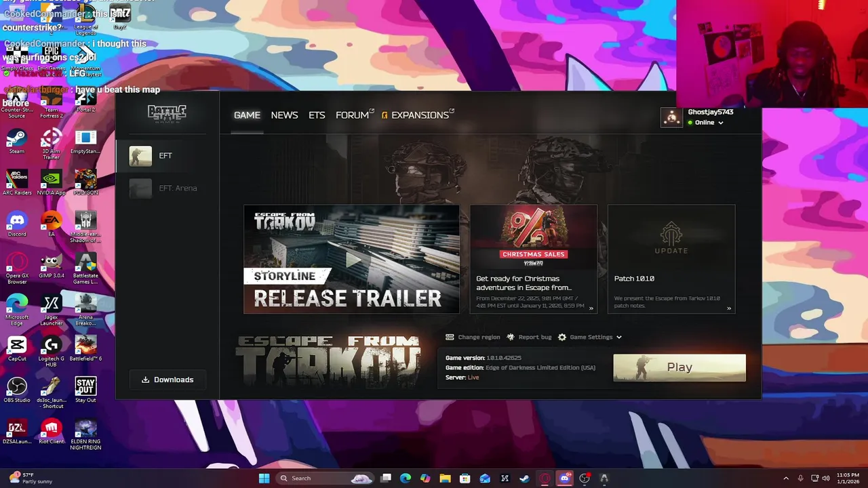Open the OBS Studio desktop shortcut

click(x=17, y=390)
